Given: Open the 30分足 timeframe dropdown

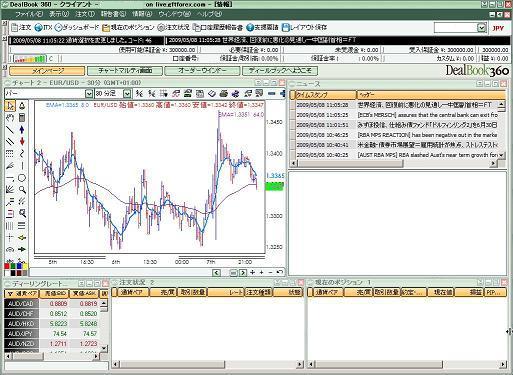Looking at the screenshot, I should (x=127, y=94).
